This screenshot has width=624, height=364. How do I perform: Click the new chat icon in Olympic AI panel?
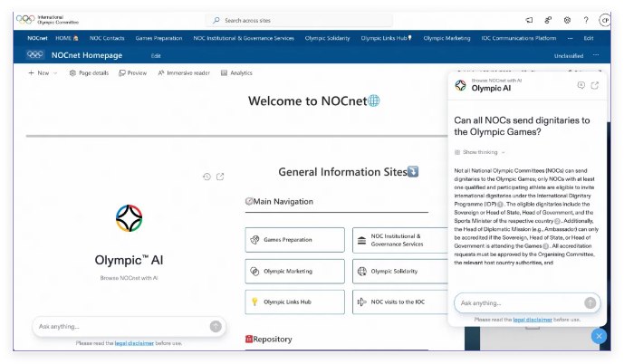(x=581, y=85)
